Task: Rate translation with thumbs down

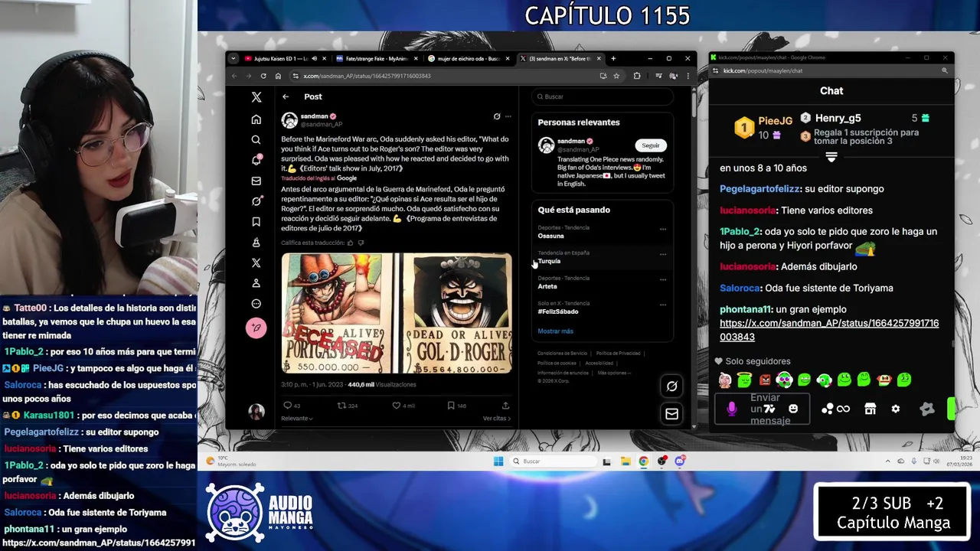Action: coord(361,243)
